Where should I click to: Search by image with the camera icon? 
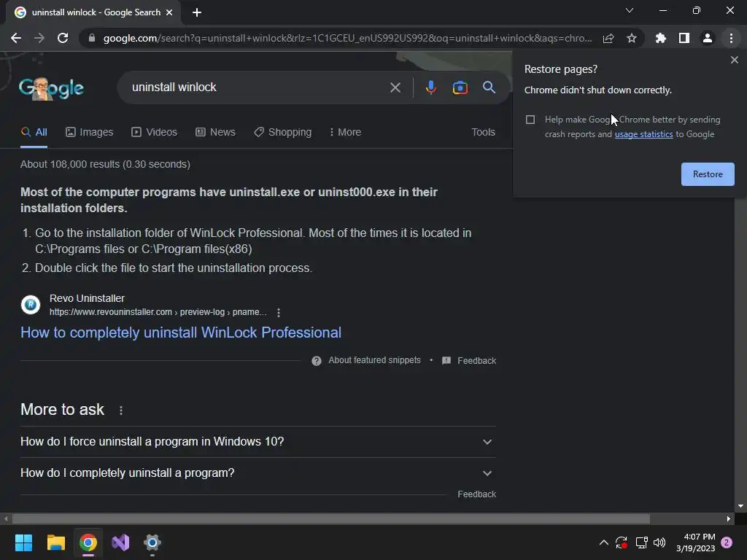coord(460,87)
